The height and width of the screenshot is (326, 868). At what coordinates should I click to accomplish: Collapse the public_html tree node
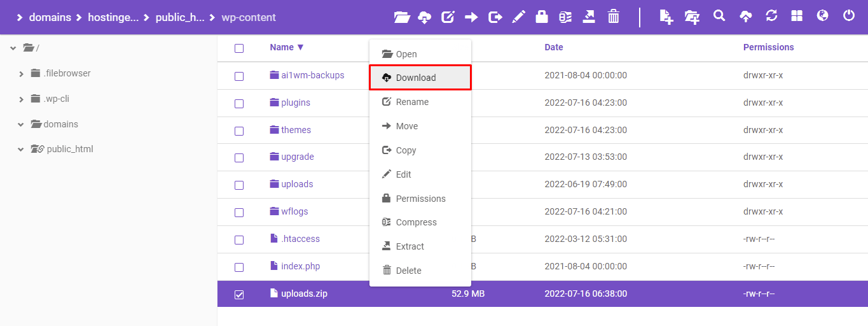21,150
